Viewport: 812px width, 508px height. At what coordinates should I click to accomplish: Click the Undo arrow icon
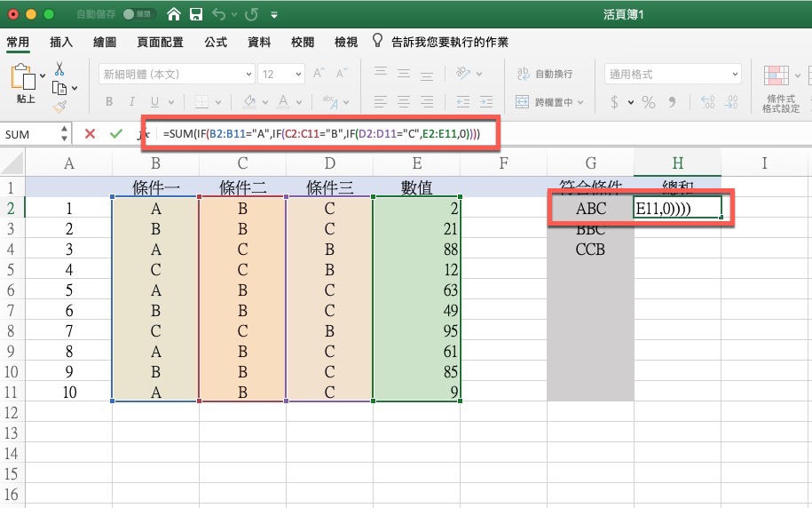pyautogui.click(x=218, y=14)
